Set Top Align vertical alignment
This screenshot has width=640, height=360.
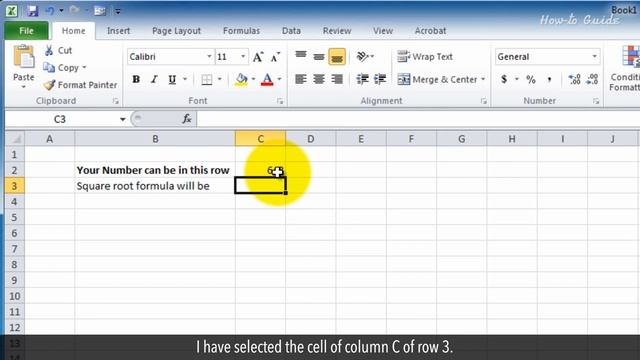[301, 56]
